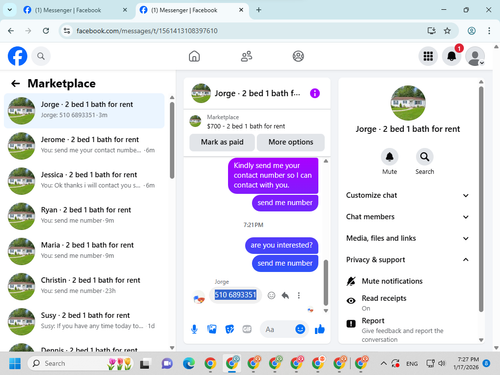Open more options for Jorge's message
The height and width of the screenshot is (375, 500).
[299, 295]
